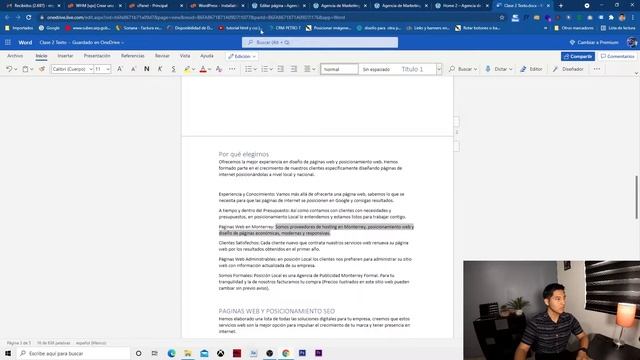The width and height of the screenshot is (640, 360).
Task: Open Microsoft Edge from taskbar
Action: coord(171,353)
